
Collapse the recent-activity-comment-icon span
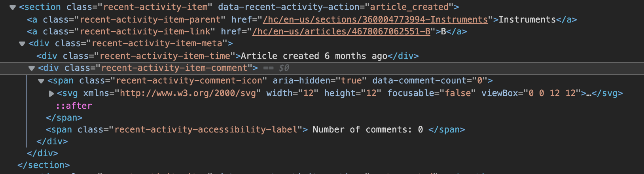click(x=41, y=81)
